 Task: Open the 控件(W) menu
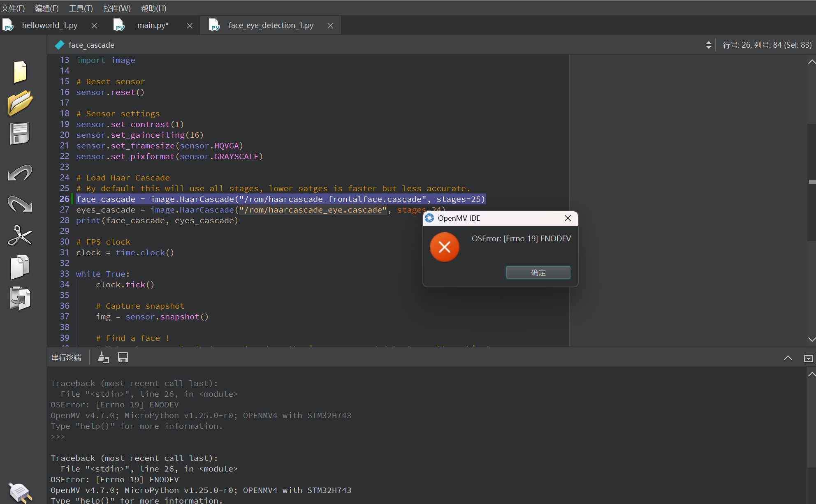117,8
